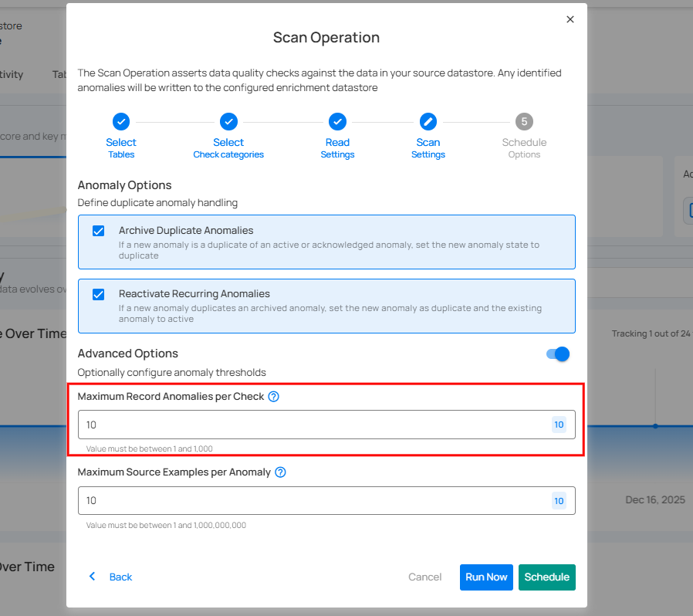Go to Read Settings step circle
Screen dimensions: 693x616
point(337,121)
